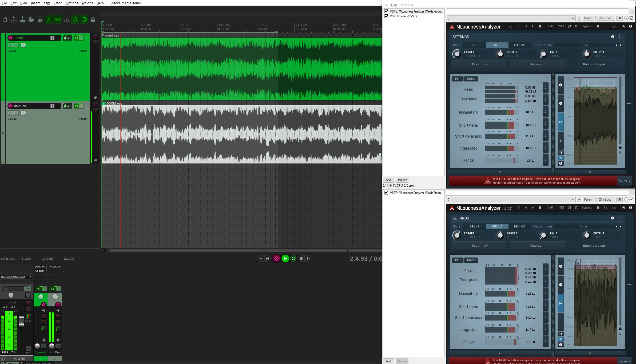Click the magnifier zoom icon beside lower analyzer graph

pyautogui.click(x=620, y=334)
